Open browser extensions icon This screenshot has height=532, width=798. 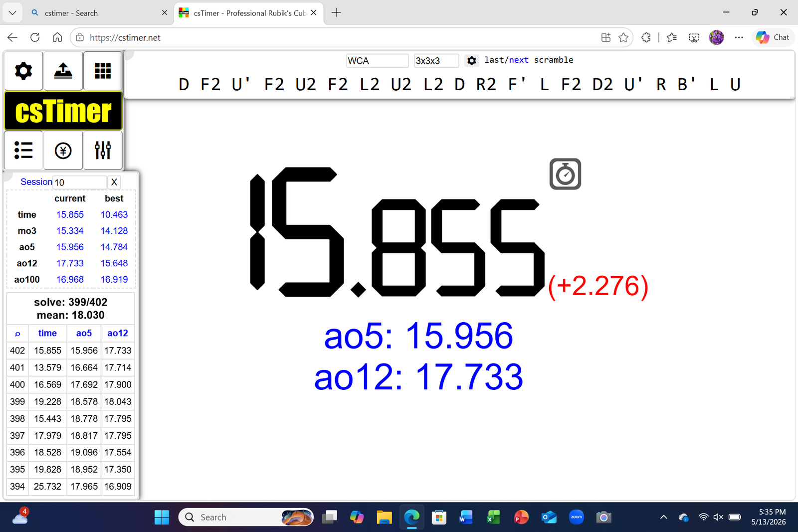pyautogui.click(x=646, y=37)
